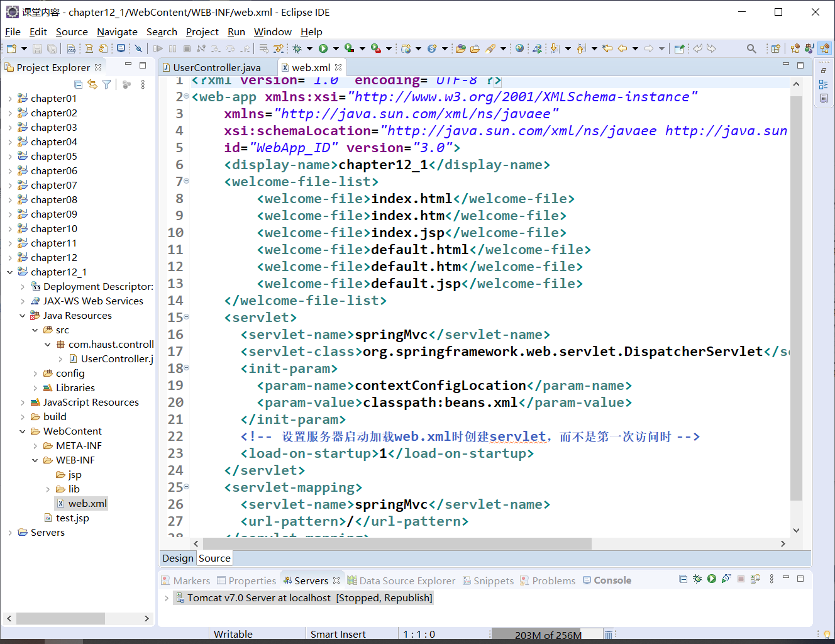Click the Open Type toolbar icon
This screenshot has width=835, height=644.
461,48
